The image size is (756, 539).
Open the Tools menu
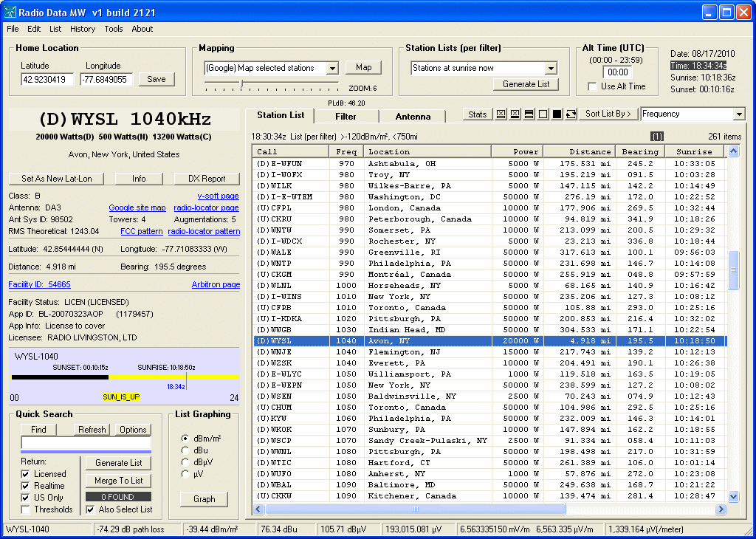(x=112, y=29)
